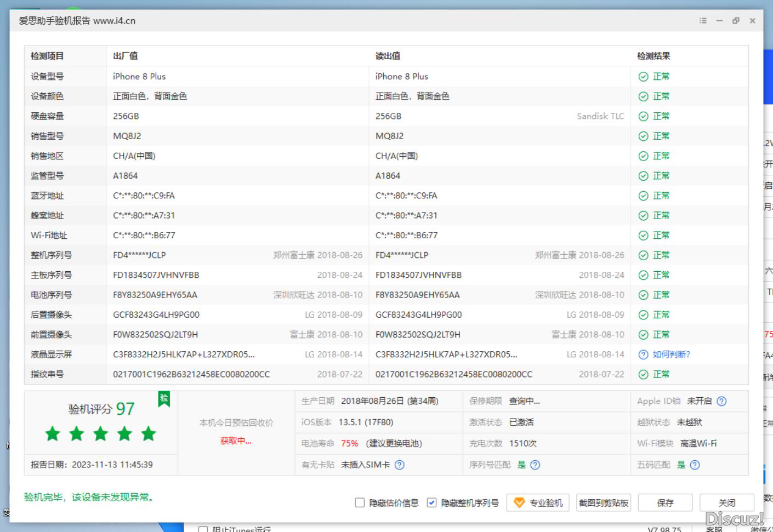773x532 pixels.
Task: Click the green check icon in 指纹串号 row
Action: 644,374
